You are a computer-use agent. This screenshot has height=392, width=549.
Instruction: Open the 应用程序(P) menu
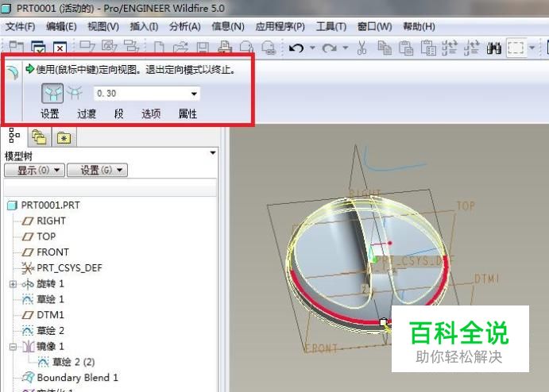coord(280,26)
